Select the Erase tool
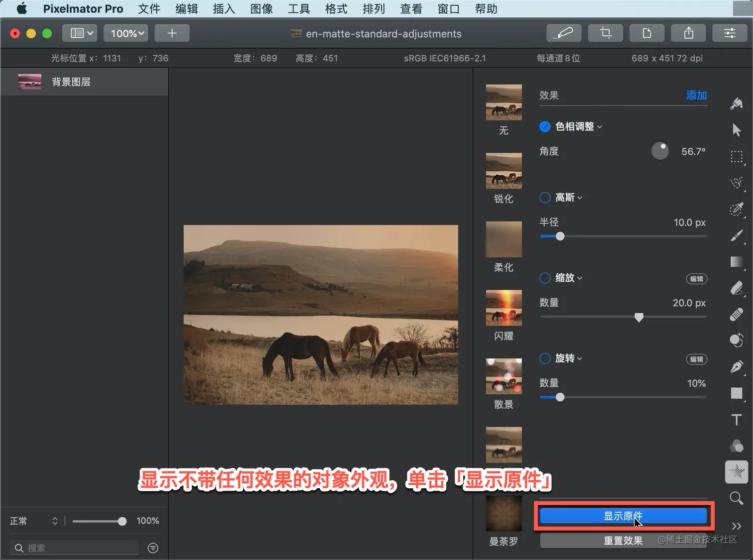Viewport: 753px width, 560px height. pyautogui.click(x=737, y=288)
